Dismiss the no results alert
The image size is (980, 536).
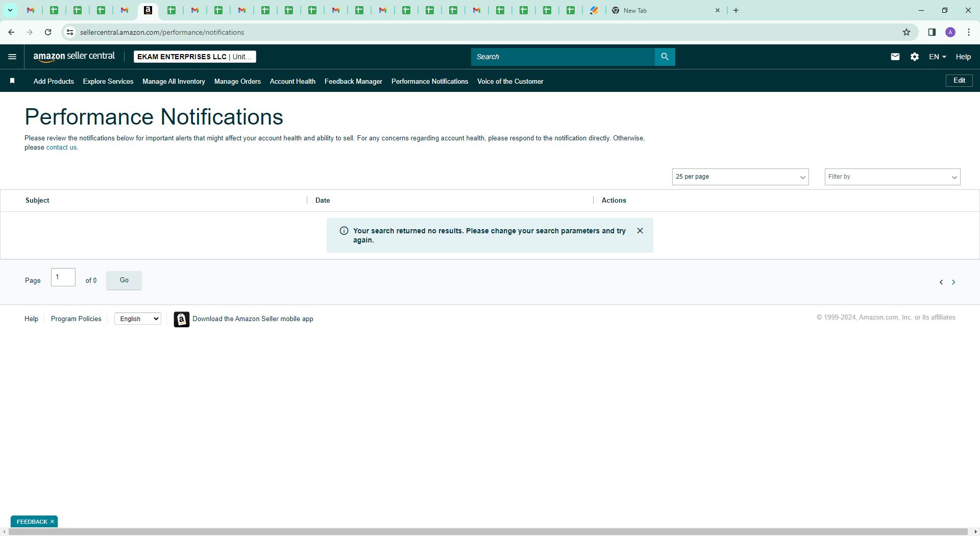(640, 231)
